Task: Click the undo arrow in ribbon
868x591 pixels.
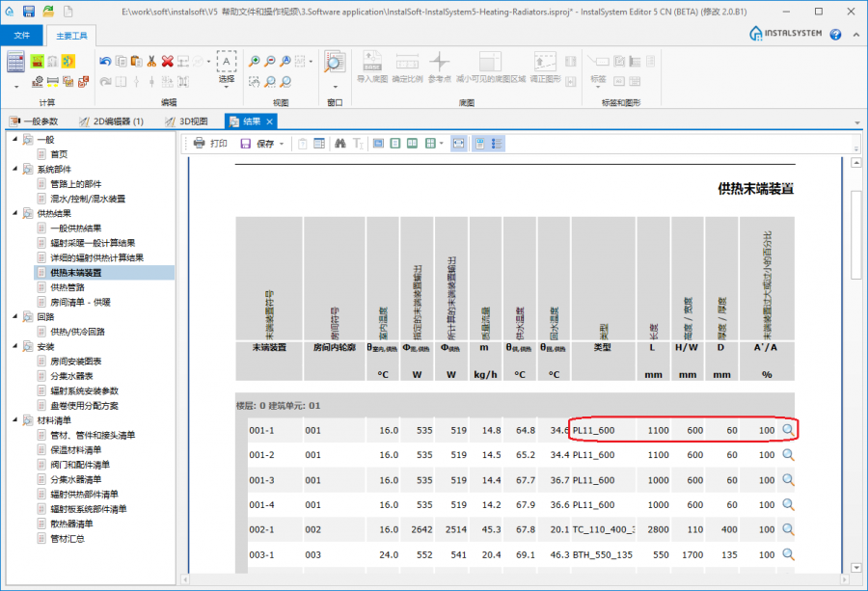Action: click(105, 61)
